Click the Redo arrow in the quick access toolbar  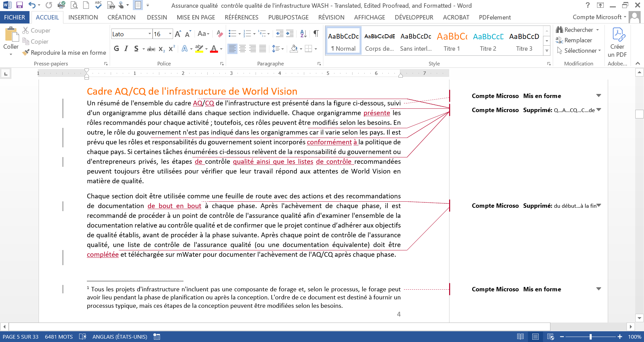coord(49,5)
